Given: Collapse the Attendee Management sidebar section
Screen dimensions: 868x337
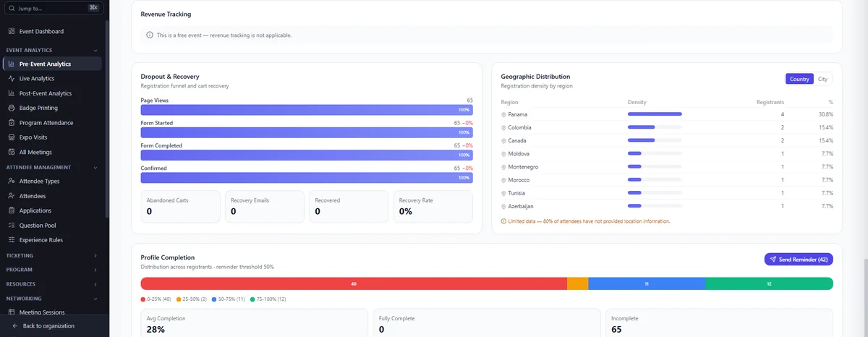Looking at the screenshot, I should tap(95, 167).
